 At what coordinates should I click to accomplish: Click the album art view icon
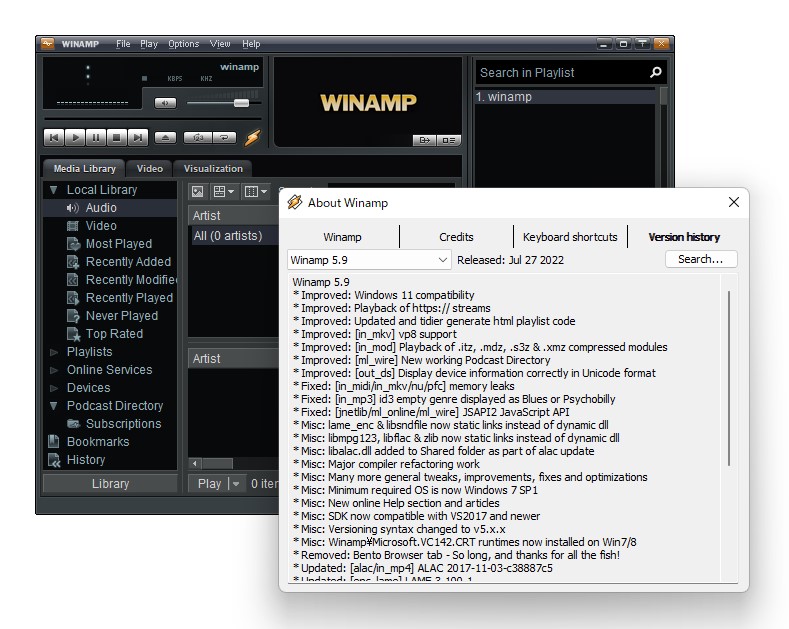click(198, 192)
